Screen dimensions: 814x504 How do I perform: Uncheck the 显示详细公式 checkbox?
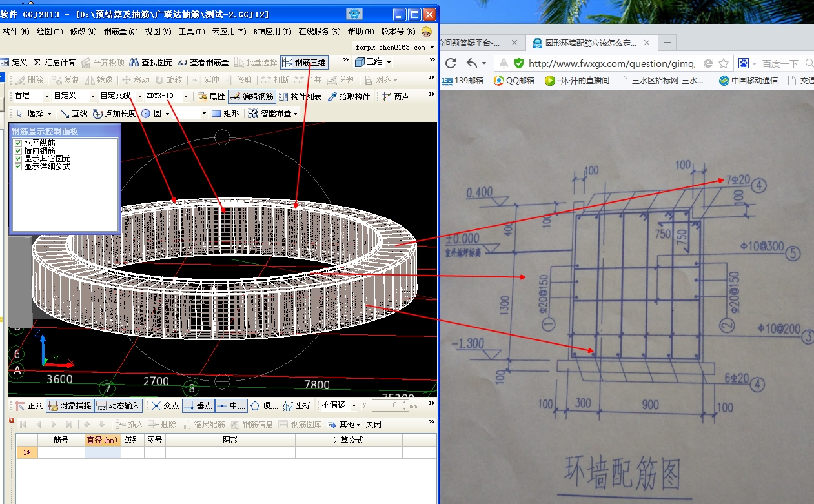point(19,166)
